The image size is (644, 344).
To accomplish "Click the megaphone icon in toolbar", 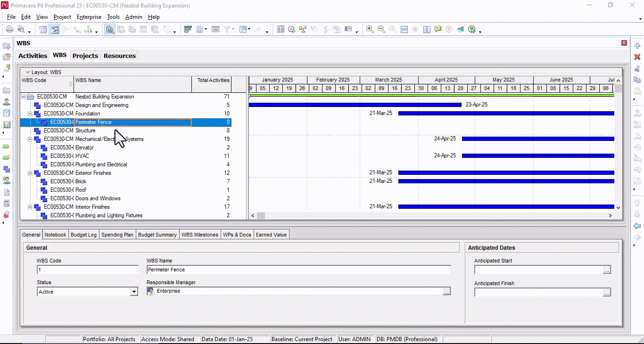I will pos(461,29).
